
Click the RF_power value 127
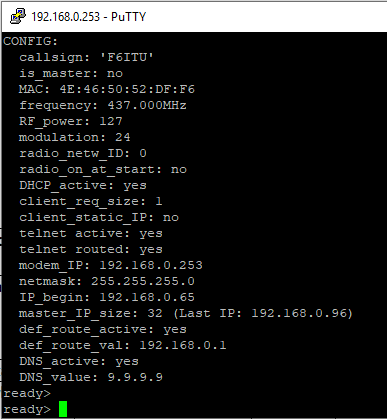(111, 121)
